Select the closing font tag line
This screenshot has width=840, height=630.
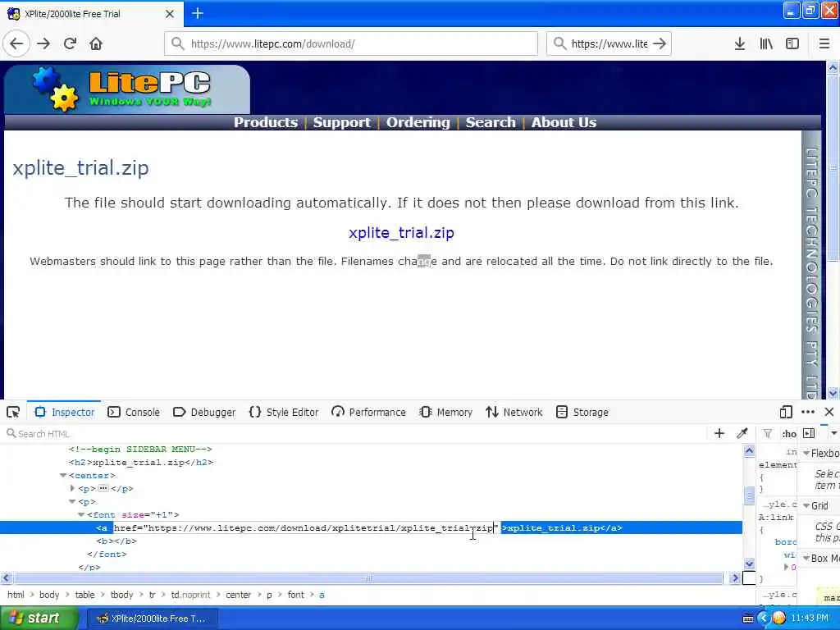107,554
